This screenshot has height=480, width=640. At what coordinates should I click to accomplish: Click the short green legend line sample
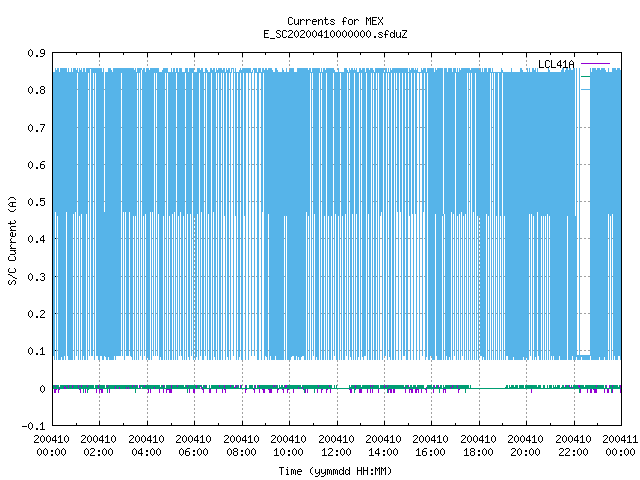click(585, 76)
